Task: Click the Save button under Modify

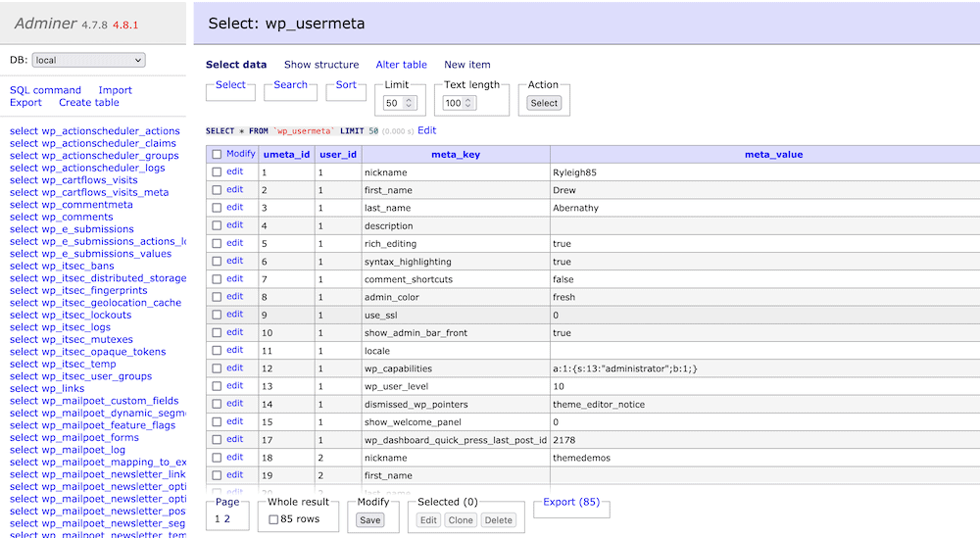Action: click(370, 520)
